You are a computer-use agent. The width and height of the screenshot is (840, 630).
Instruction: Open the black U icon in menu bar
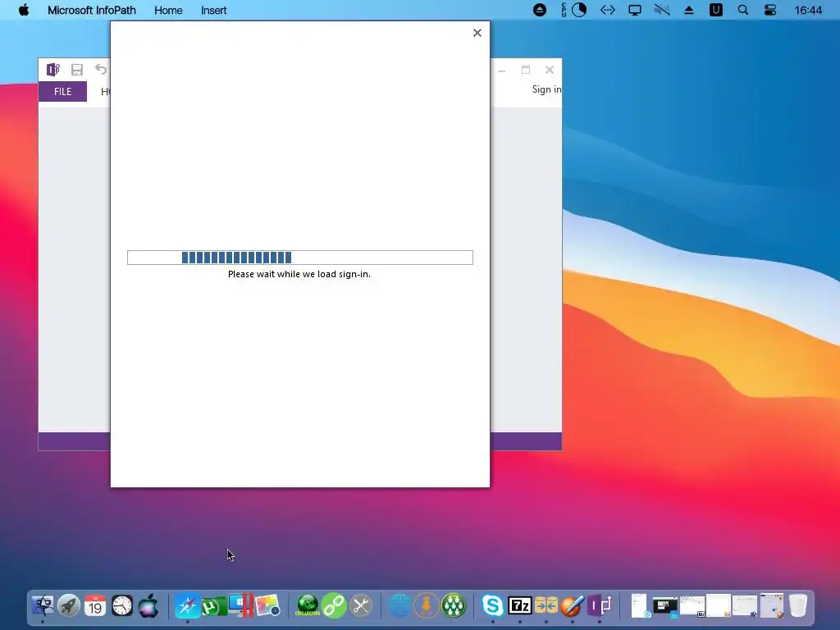pyautogui.click(x=715, y=10)
